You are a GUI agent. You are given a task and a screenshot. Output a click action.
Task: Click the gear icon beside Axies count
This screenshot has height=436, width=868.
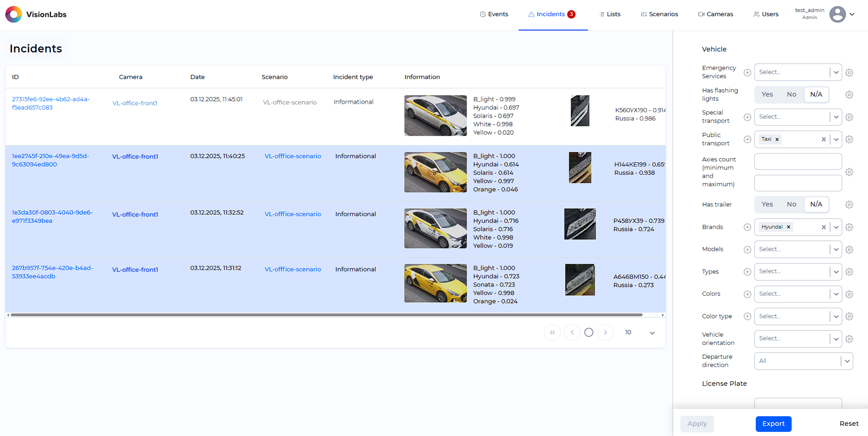tap(849, 172)
